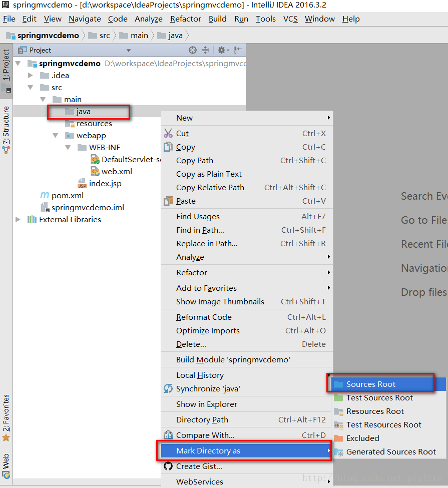Viewport: 448px width, 488px height.
Task: Click the java breadcrumb
Action: [x=170, y=36]
